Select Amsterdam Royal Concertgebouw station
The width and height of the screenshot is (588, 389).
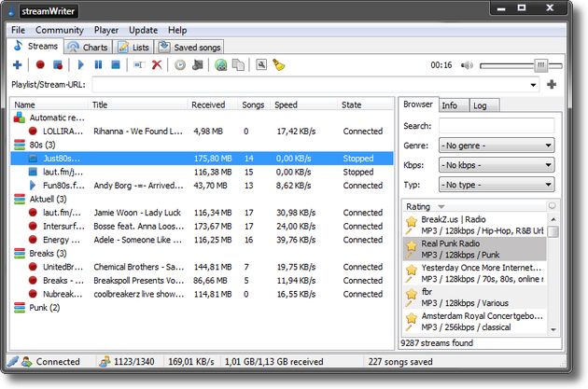tap(475, 321)
